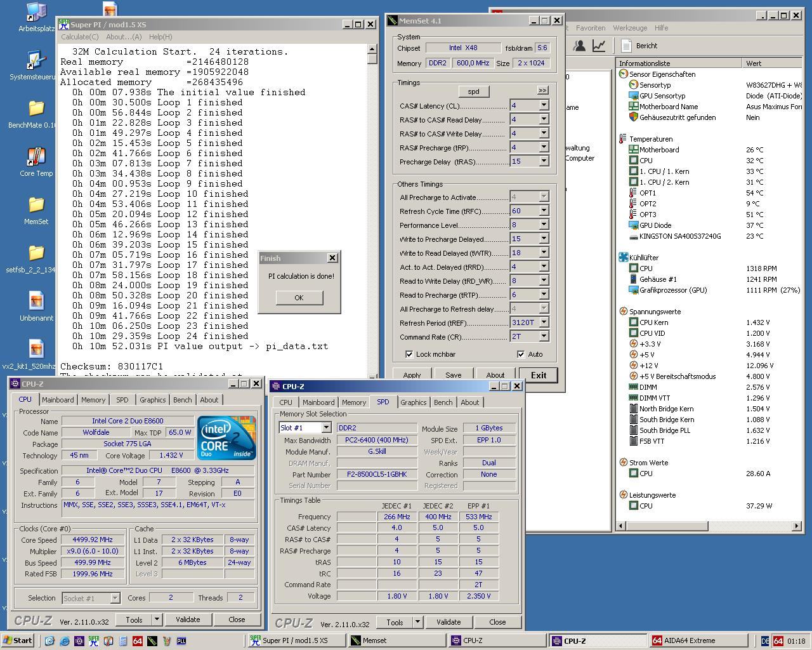Click the Informationsliste column header
This screenshot has width=812, height=650.
coord(679,63)
